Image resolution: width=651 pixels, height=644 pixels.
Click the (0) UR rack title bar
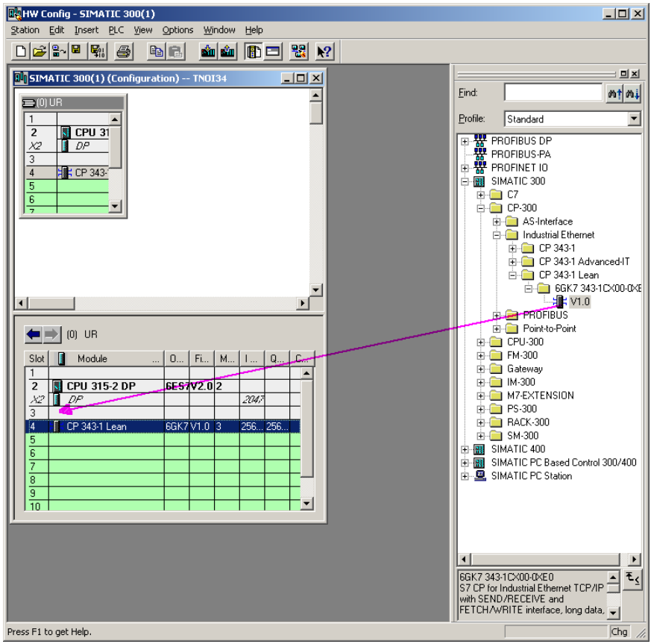click(x=72, y=102)
